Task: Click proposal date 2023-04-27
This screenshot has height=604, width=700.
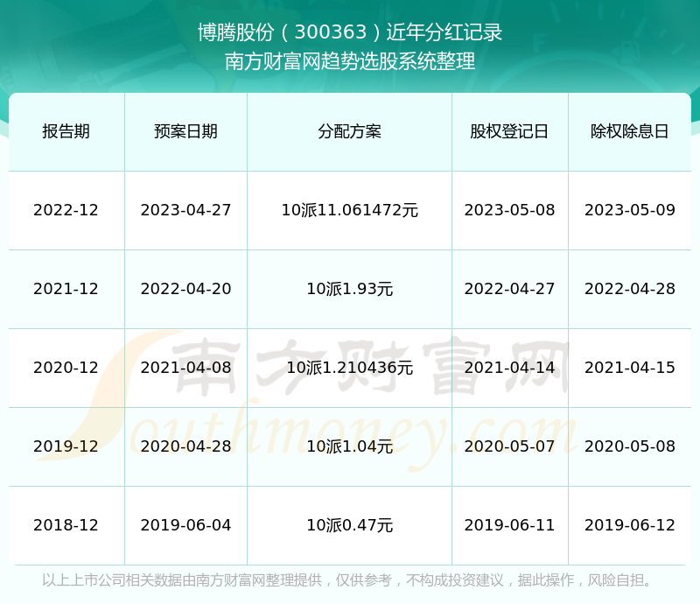Action: pyautogui.click(x=185, y=210)
